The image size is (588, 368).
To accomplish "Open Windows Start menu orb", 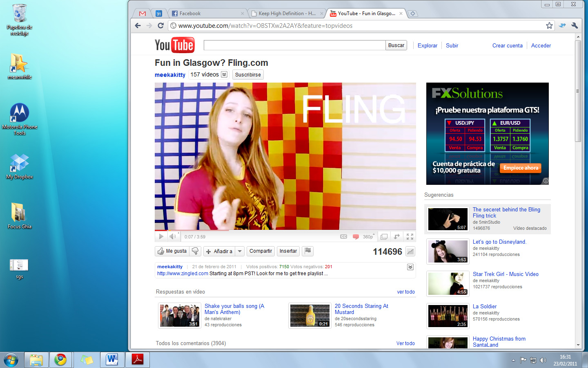I will click(11, 360).
